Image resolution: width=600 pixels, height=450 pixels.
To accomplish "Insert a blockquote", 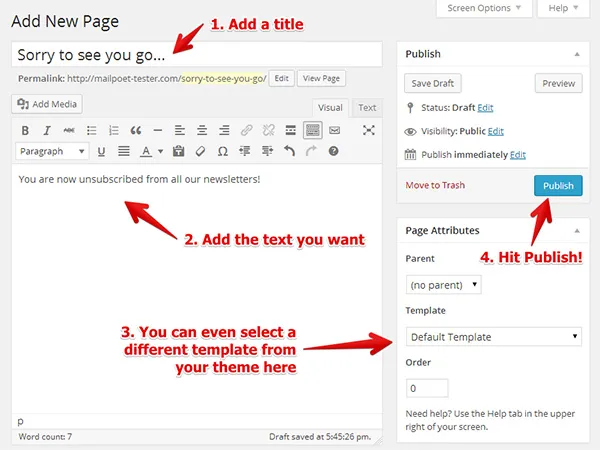I will 135,130.
